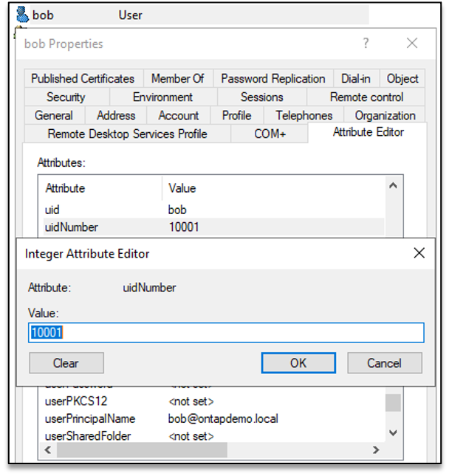
Task: Click the horizontal scrollbar thumb
Action: pyautogui.click(x=142, y=449)
